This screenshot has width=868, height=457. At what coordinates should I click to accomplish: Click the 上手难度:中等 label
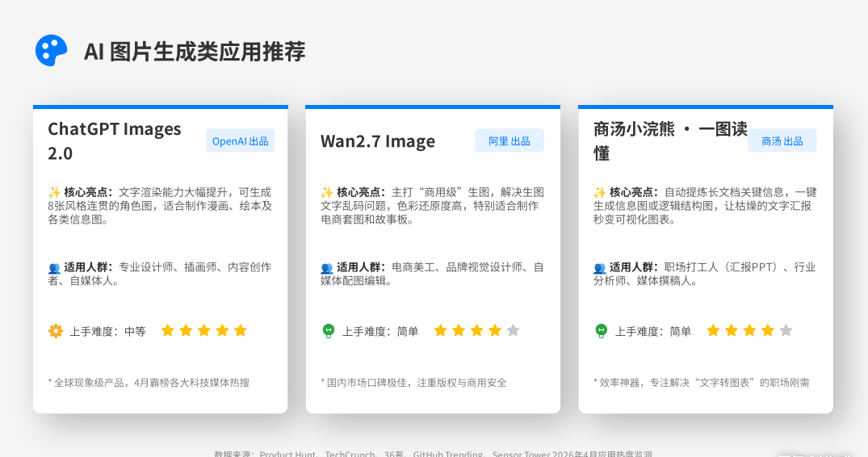point(107,331)
